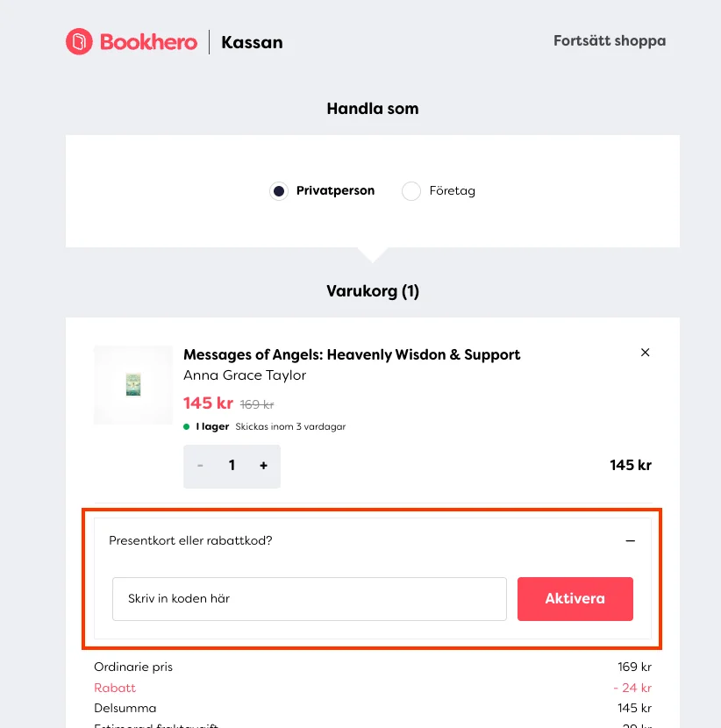Click the red Rabatt row label
721x728 pixels.
click(115, 688)
